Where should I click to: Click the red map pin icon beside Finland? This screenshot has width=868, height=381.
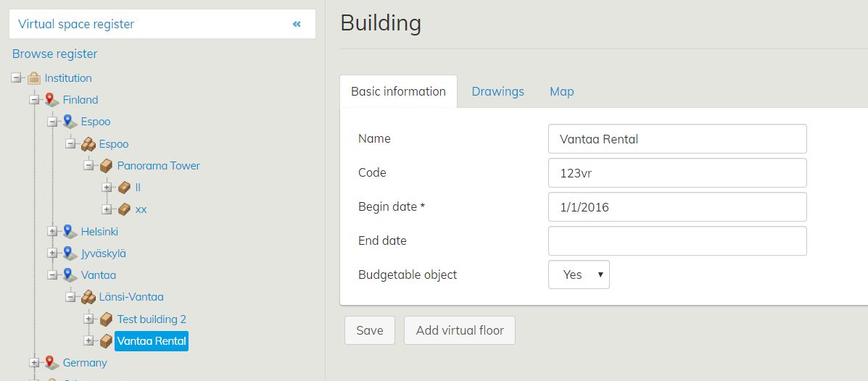point(51,100)
